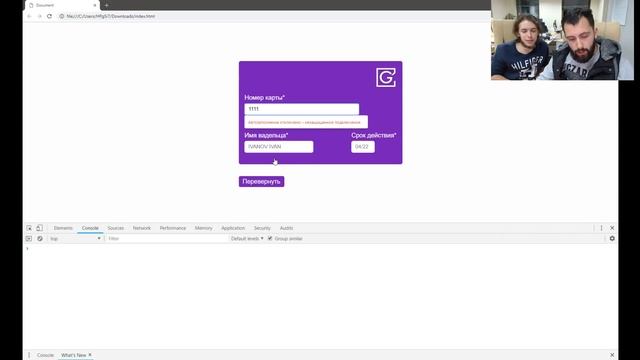Click the autofill warning suggestion below card number
The width and height of the screenshot is (640, 360).
(x=306, y=122)
